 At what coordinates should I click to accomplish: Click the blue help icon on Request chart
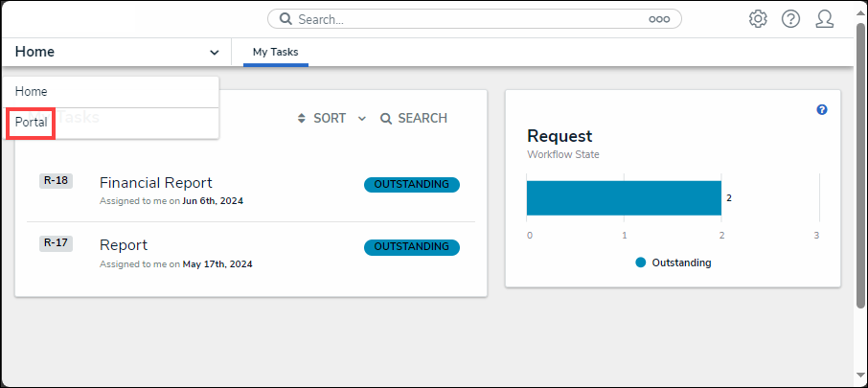pyautogui.click(x=822, y=110)
